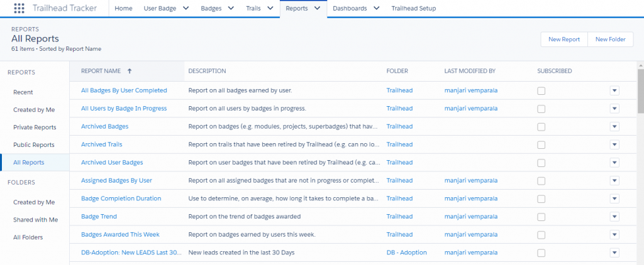Click the Last Modified By column header
The height and width of the screenshot is (265, 644).
[x=470, y=71]
